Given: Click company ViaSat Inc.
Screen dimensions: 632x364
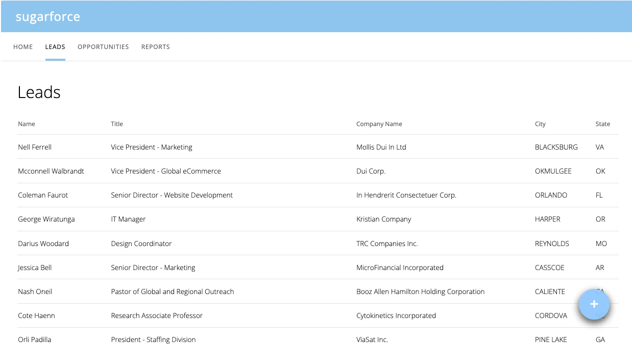Looking at the screenshot, I should pyautogui.click(x=372, y=339).
